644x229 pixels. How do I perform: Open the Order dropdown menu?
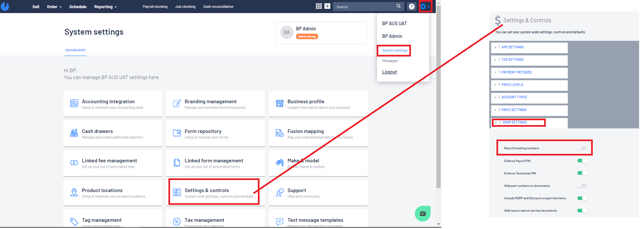tap(54, 7)
